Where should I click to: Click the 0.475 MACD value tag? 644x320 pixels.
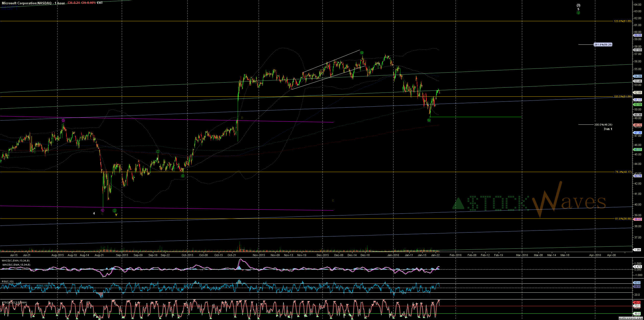(x=638, y=267)
